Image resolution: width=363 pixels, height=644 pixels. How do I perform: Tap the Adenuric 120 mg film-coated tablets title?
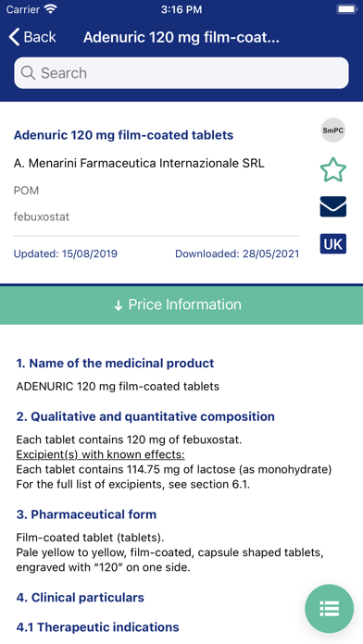click(123, 135)
